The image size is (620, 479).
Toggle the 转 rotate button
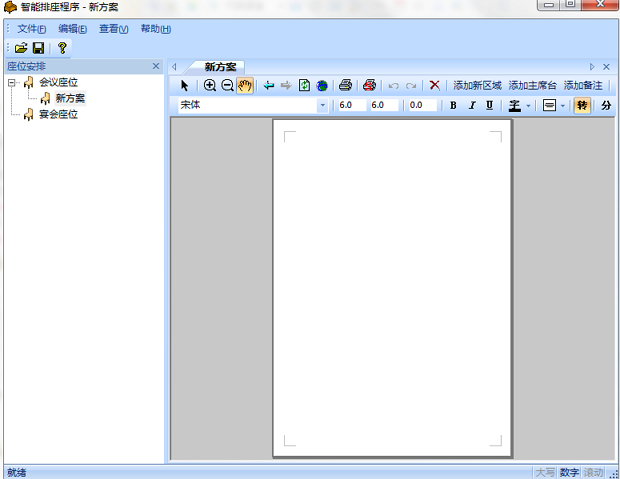582,106
